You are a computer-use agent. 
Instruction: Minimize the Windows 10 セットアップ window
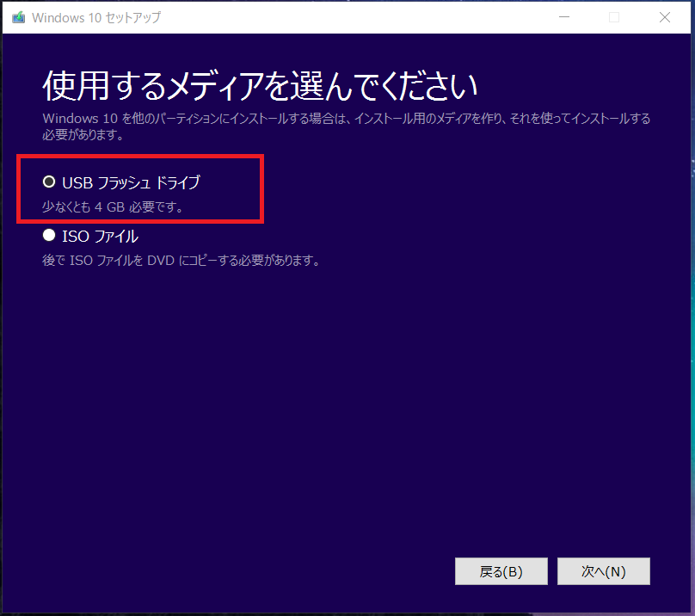563,17
